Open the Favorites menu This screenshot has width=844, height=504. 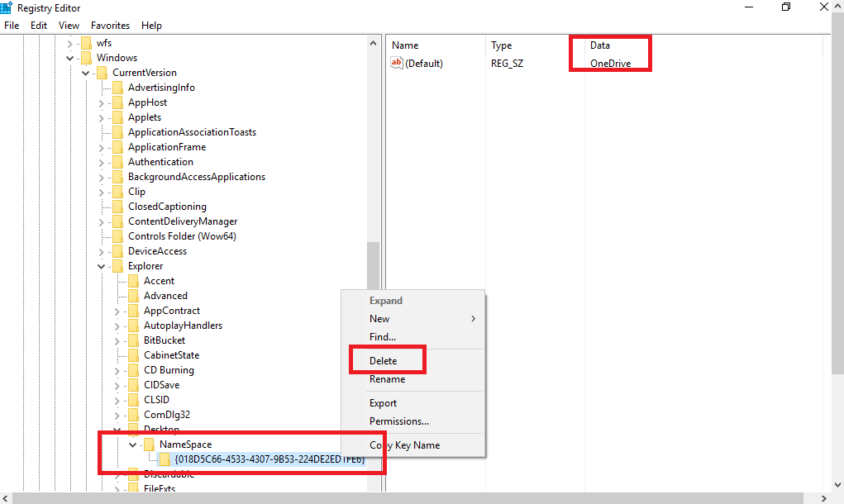(x=110, y=25)
